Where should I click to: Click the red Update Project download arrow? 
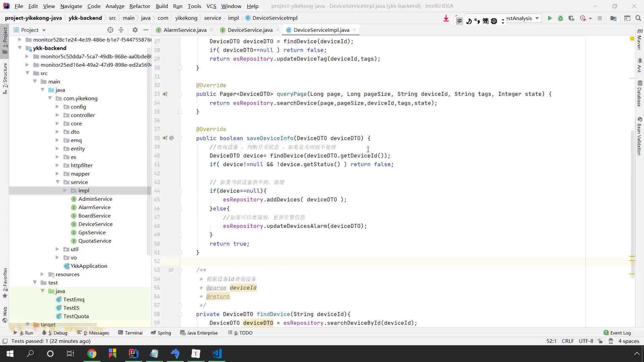pos(446,18)
